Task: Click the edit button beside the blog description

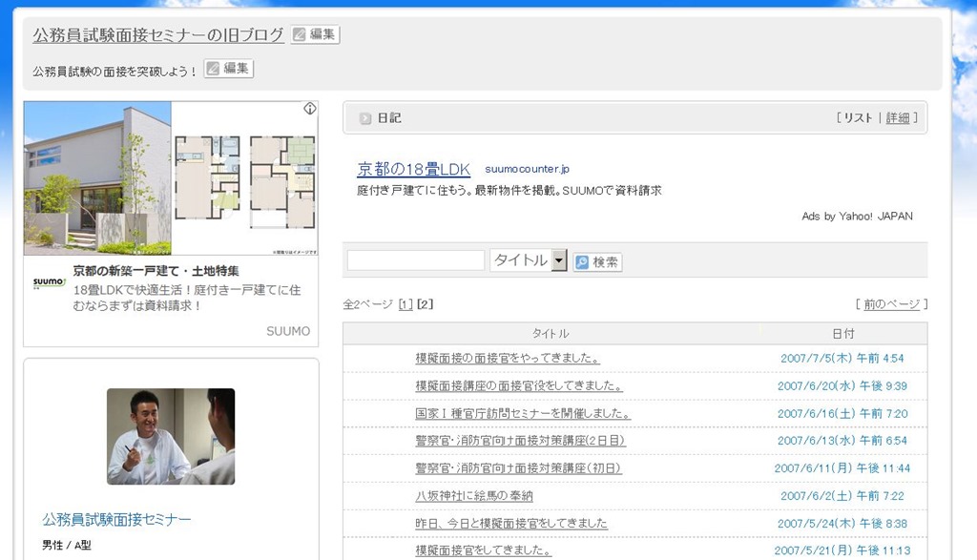Action: click(229, 69)
